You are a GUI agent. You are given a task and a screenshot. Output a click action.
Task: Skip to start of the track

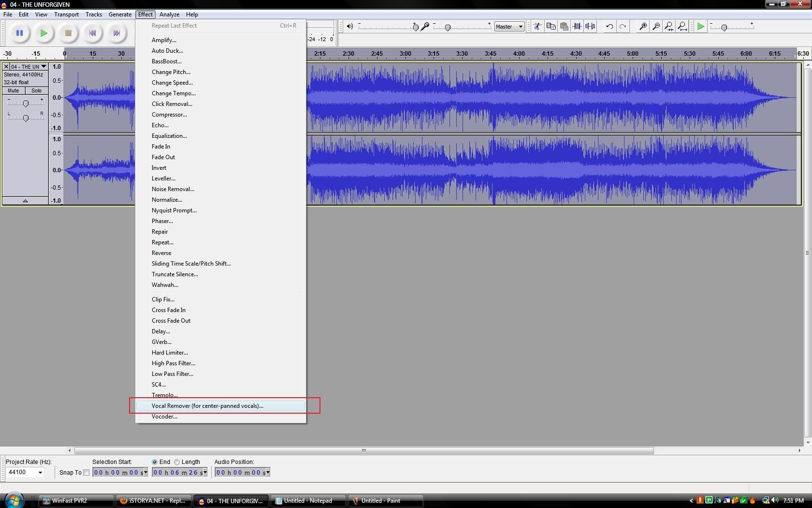(92, 33)
